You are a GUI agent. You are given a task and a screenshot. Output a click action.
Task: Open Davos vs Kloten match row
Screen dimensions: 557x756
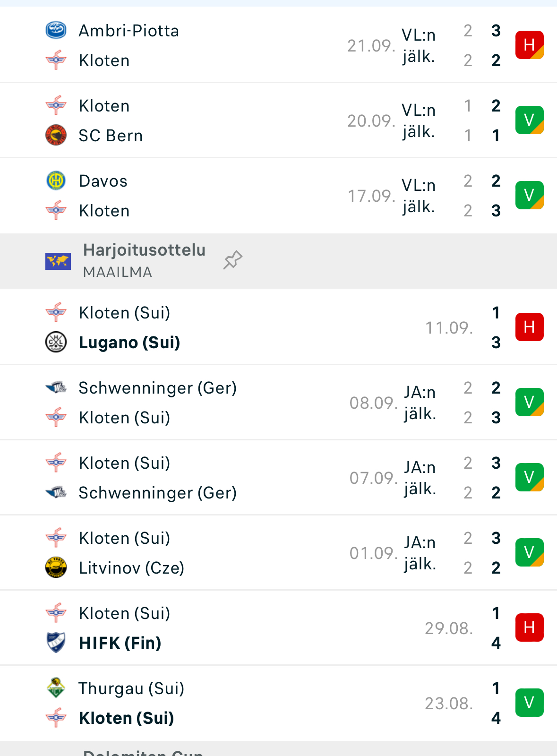278,196
